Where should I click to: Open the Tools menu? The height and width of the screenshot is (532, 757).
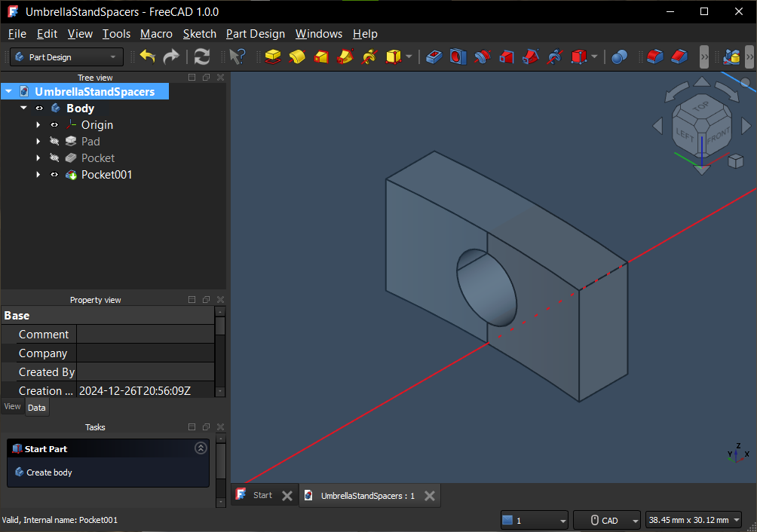pyautogui.click(x=116, y=34)
